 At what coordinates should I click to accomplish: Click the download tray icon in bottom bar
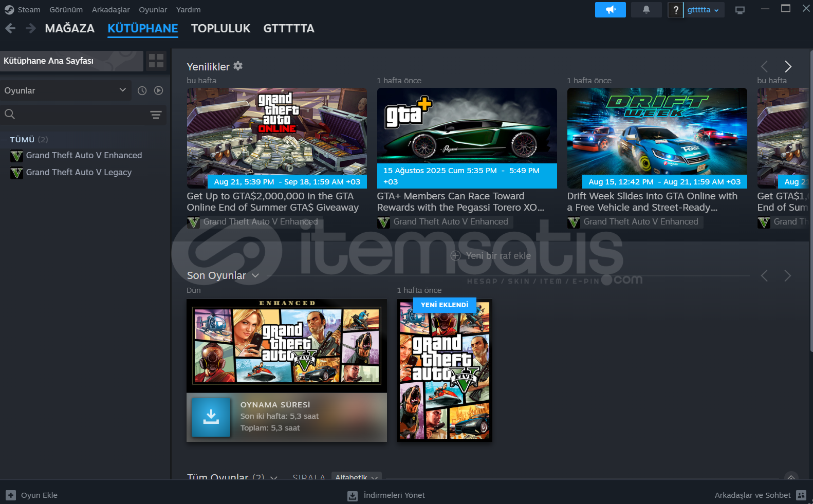(353, 496)
